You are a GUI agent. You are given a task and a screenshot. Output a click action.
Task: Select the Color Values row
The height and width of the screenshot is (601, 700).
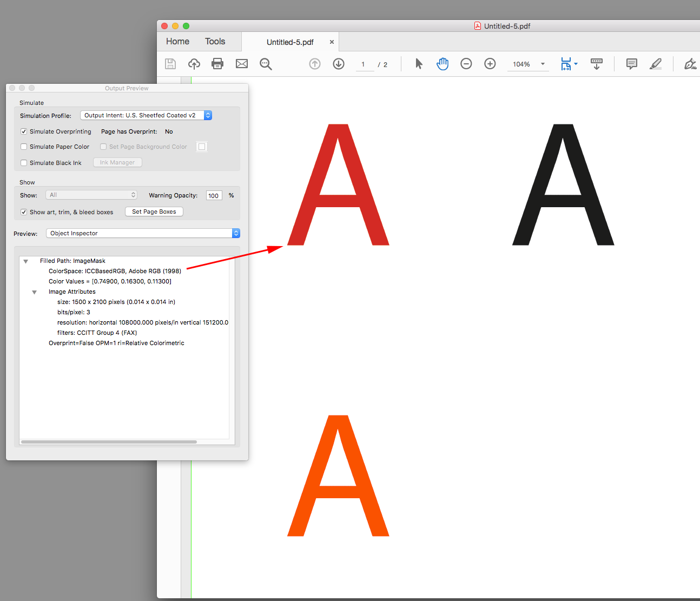pyautogui.click(x=110, y=281)
